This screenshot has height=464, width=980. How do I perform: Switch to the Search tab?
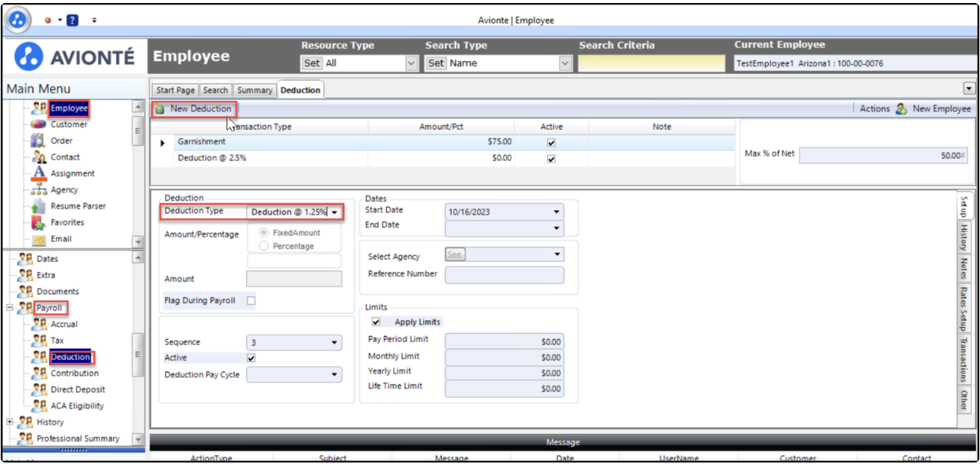pyautogui.click(x=216, y=90)
